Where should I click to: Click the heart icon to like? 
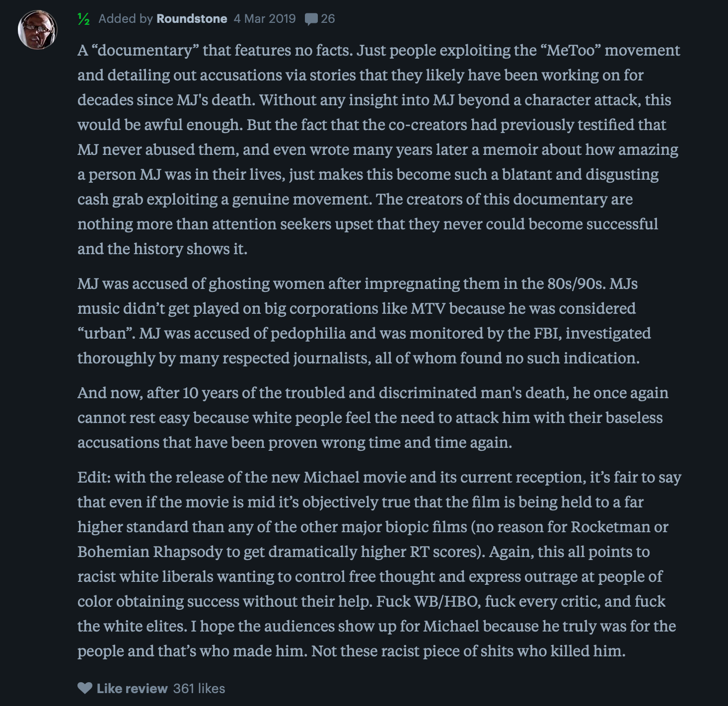(x=85, y=688)
